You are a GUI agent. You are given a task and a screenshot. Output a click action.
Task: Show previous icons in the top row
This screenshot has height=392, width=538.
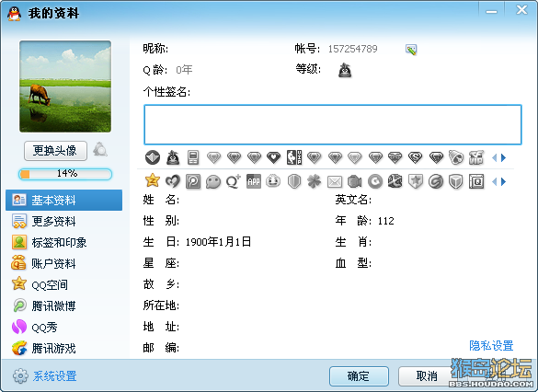click(495, 158)
